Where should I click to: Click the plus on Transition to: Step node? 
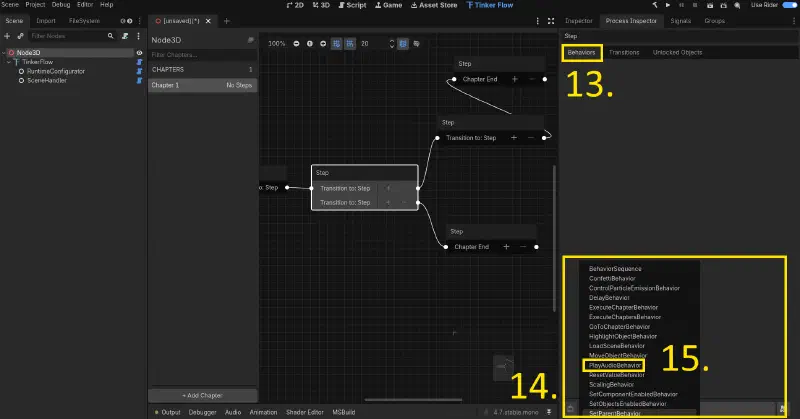(x=514, y=138)
